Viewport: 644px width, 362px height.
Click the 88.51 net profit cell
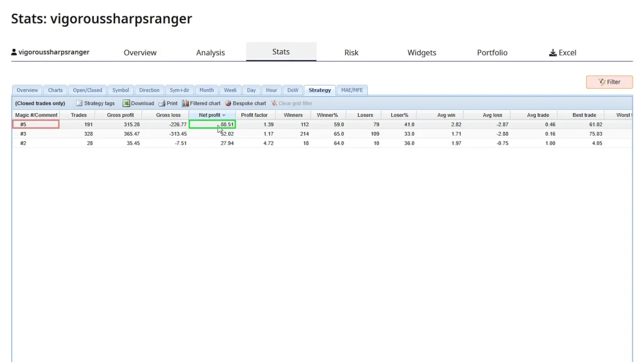[212, 124]
